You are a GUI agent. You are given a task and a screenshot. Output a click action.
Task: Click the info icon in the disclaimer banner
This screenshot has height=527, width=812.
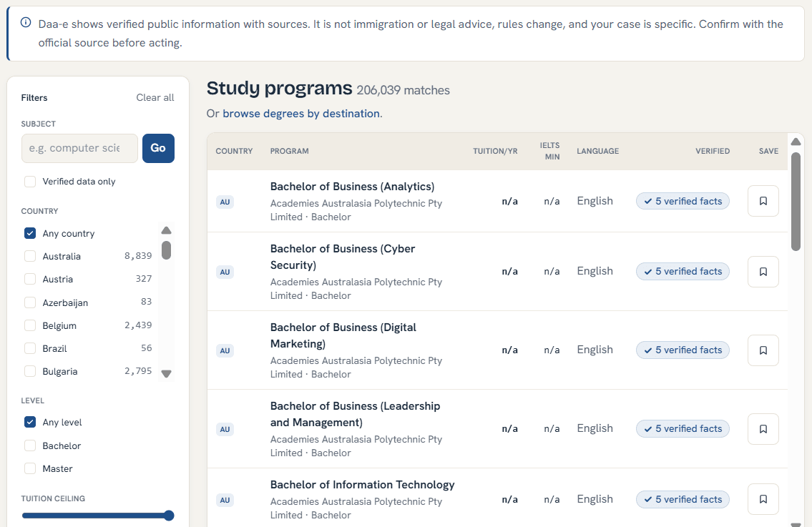[x=25, y=22]
